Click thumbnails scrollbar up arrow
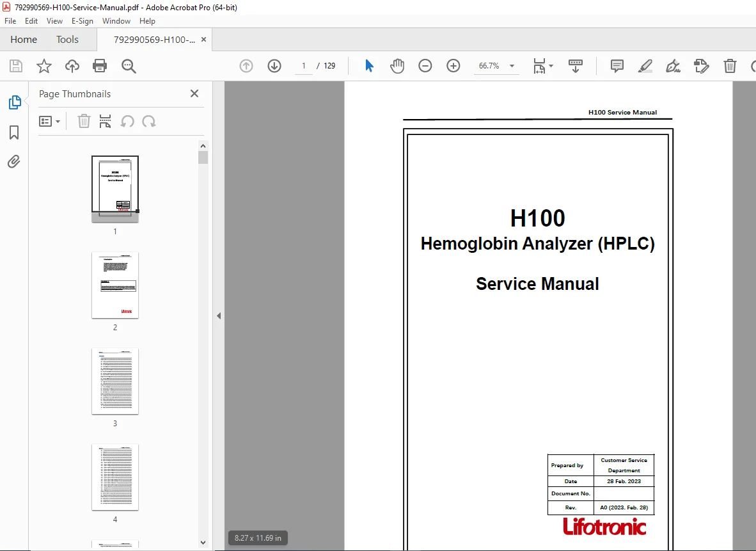Viewport: 756px width, 551px height. pos(203,146)
